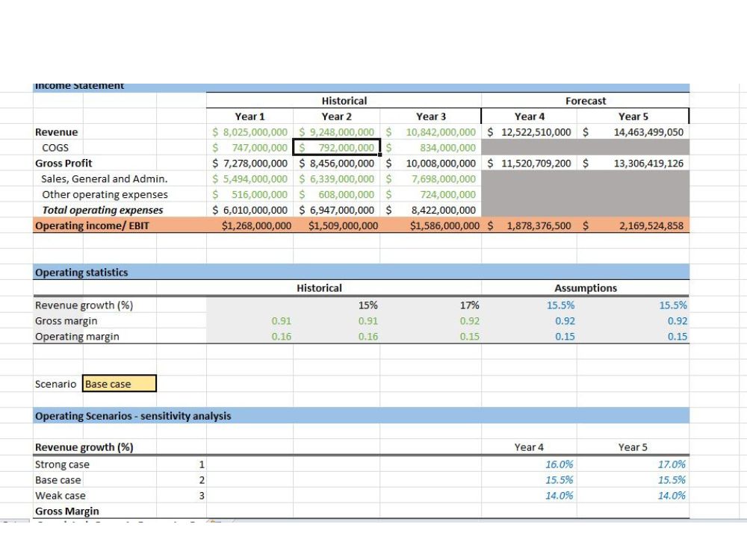Click Year 3 EBIT cell $1,586,000,000
The height and width of the screenshot is (560, 747).
point(431,225)
